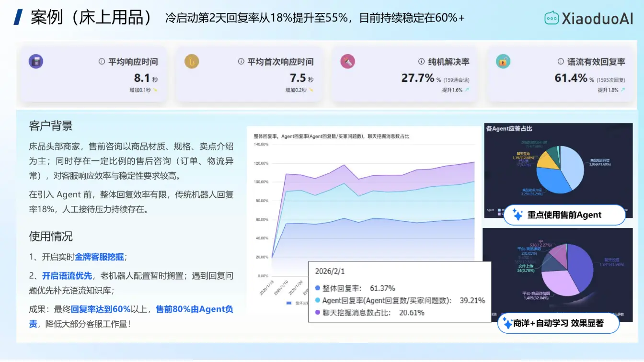Click the 各Agent应答占比 chart title
Screen dimensions: 644x362
click(x=508, y=128)
